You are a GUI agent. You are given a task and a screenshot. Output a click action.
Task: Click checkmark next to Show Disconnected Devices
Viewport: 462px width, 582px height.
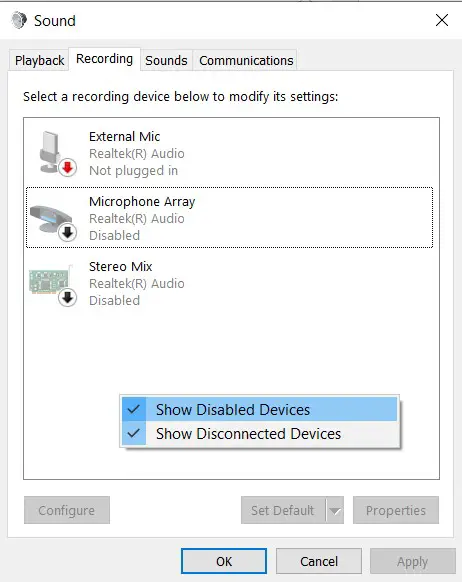click(x=134, y=433)
